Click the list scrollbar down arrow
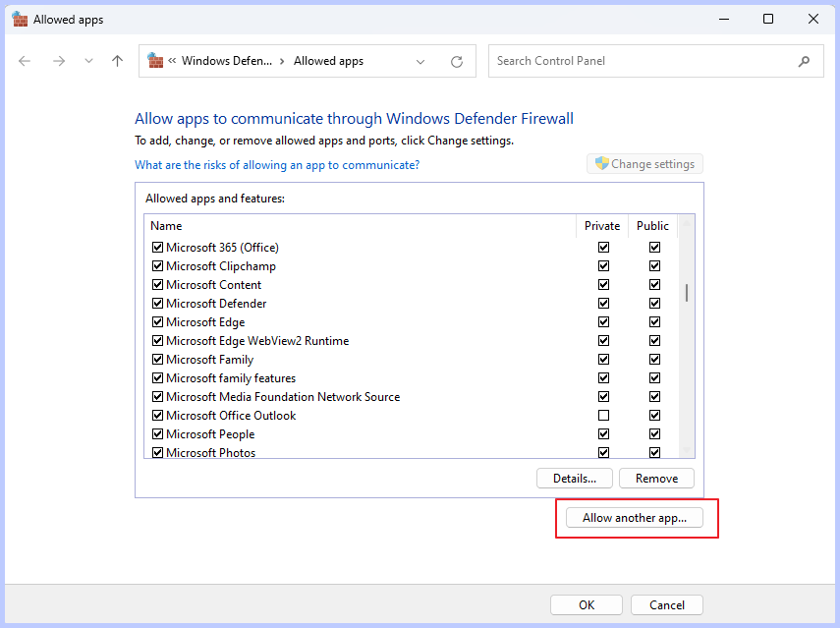This screenshot has height=628, width=840. (687, 451)
